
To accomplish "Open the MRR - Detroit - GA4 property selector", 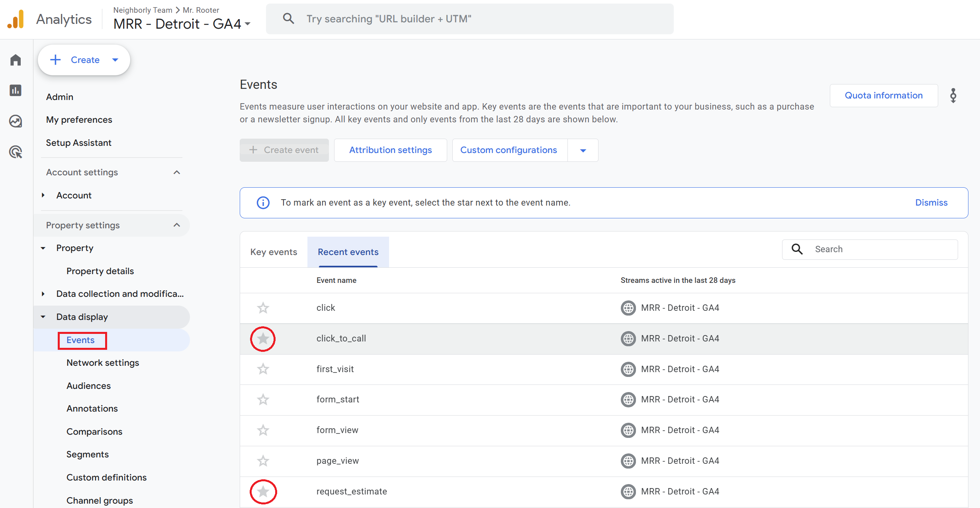I will [x=182, y=24].
